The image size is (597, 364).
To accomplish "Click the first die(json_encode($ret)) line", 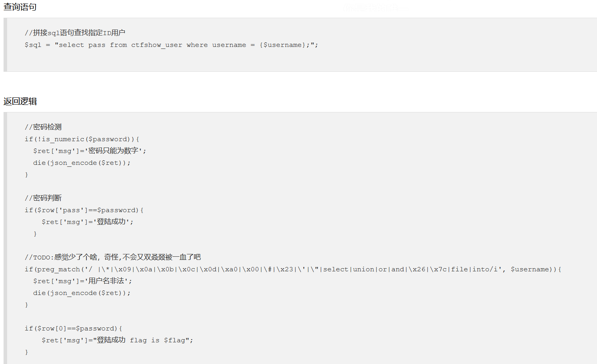I will (82, 163).
